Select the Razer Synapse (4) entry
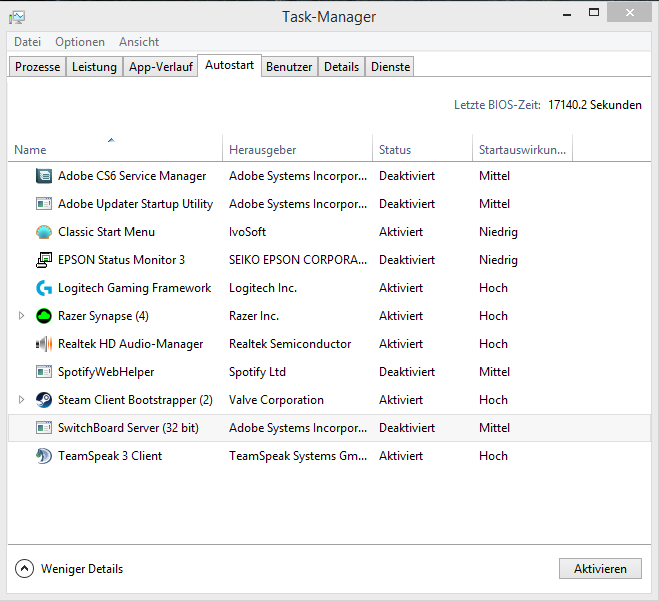The image size is (659, 601). [x=103, y=316]
